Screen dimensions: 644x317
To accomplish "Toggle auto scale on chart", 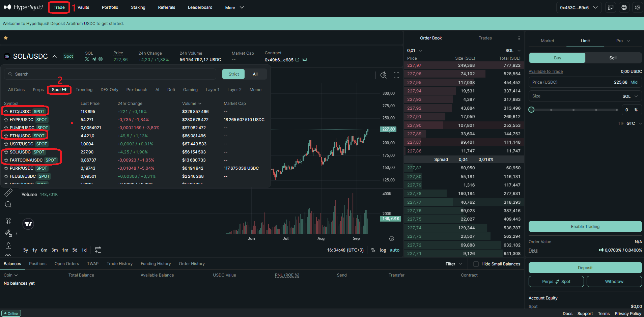I will pos(395,250).
